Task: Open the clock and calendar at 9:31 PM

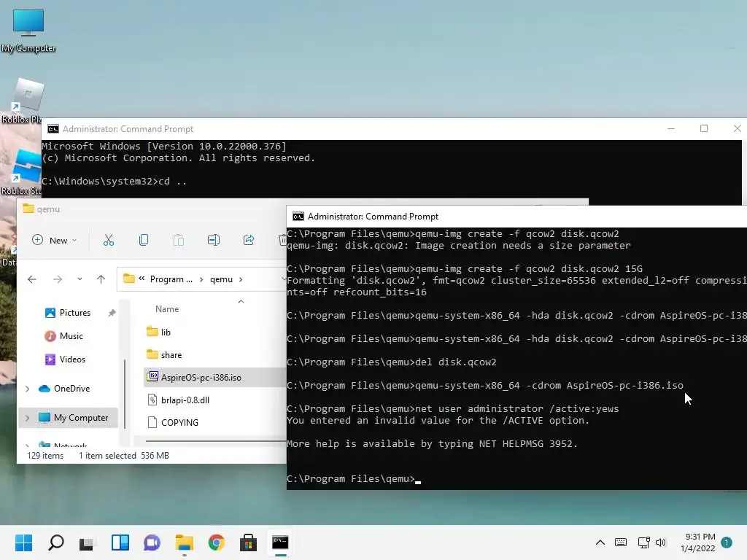Action: point(698,542)
